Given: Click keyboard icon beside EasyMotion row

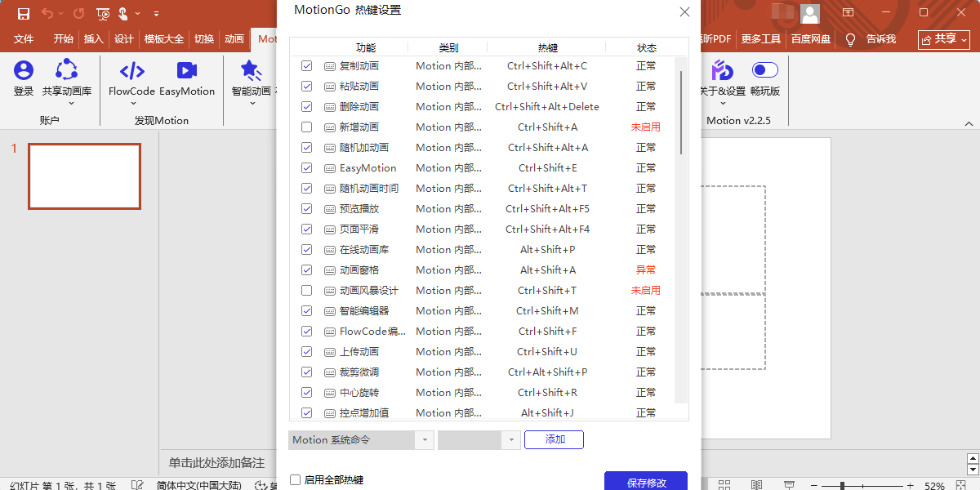Looking at the screenshot, I should click(329, 168).
